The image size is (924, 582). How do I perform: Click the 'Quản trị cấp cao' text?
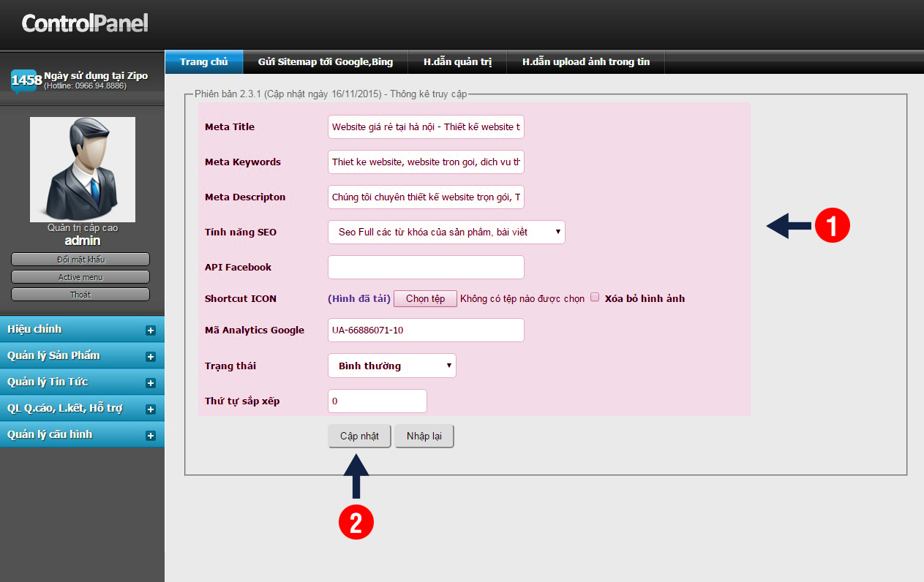[x=83, y=228]
